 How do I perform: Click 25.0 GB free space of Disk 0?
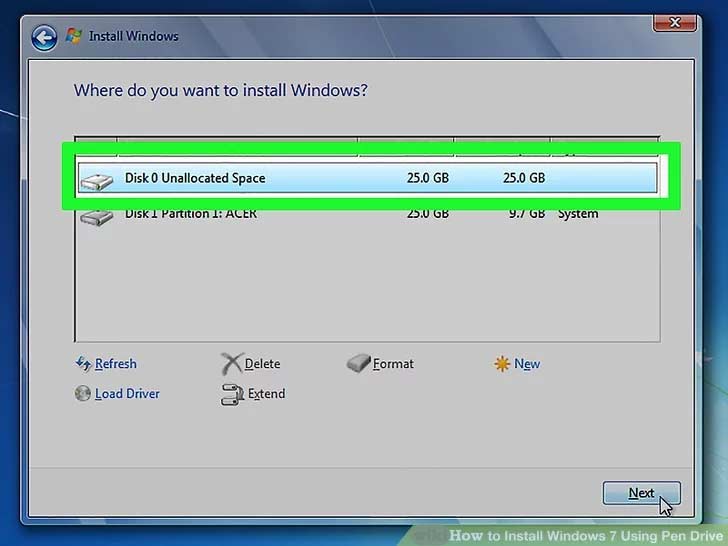[x=524, y=178]
